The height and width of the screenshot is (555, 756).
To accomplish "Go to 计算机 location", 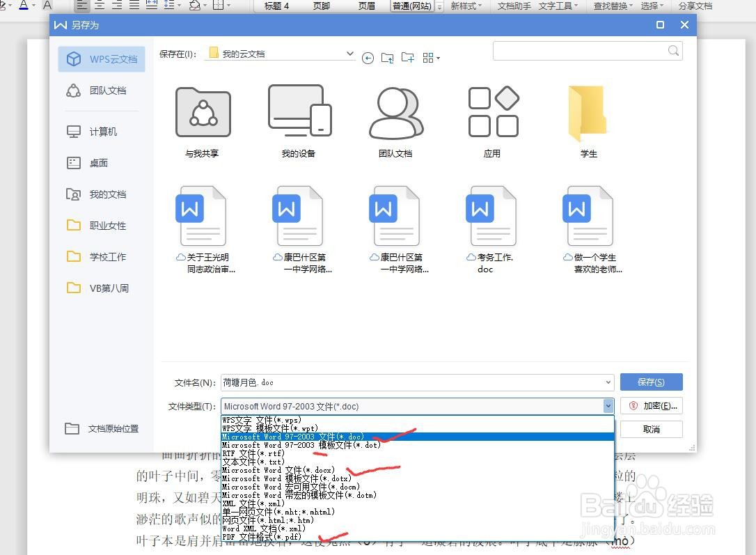I will (92, 132).
